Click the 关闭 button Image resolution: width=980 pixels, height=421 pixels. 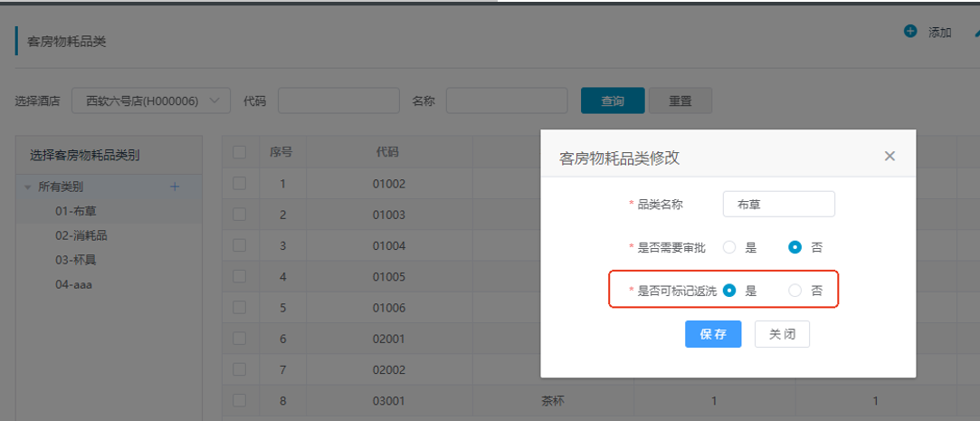tap(782, 334)
